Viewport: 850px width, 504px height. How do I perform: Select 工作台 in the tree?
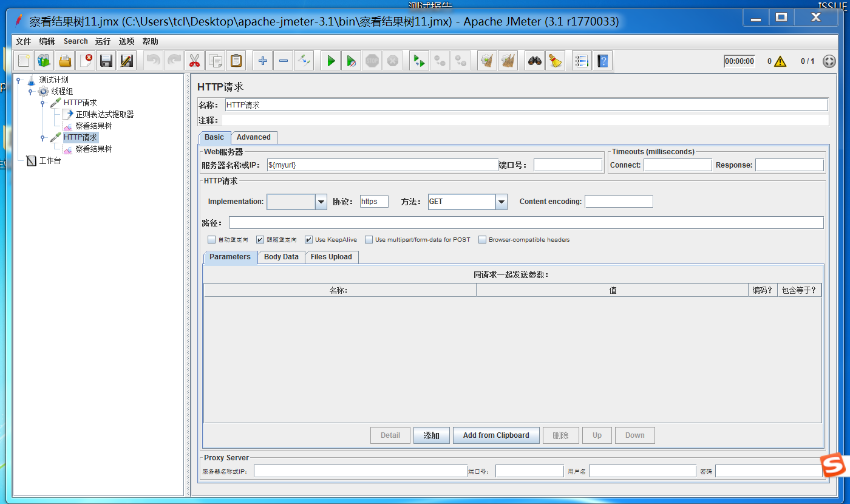coord(50,161)
